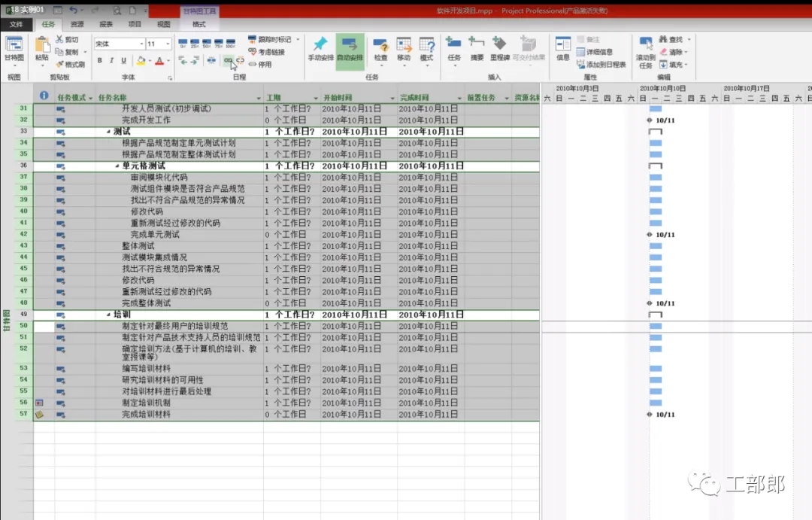Click the Milestone insert icon (里程碑)
The image size is (812, 520).
point(499,49)
